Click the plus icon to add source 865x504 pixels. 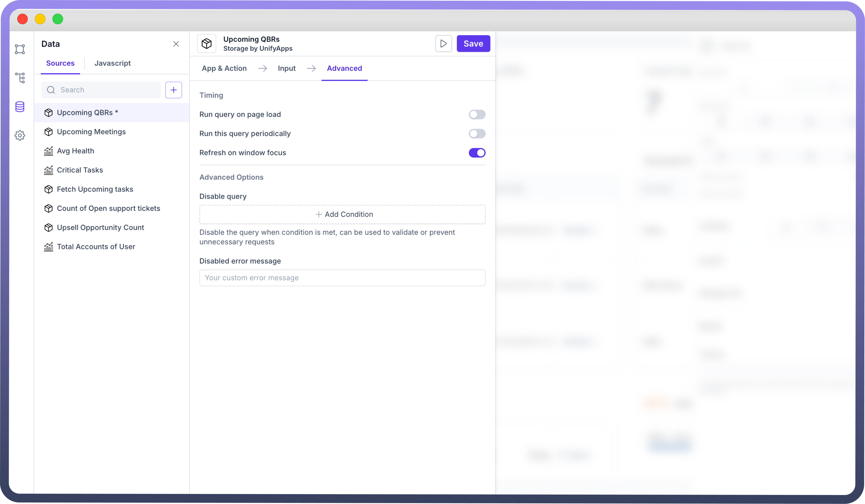173,90
